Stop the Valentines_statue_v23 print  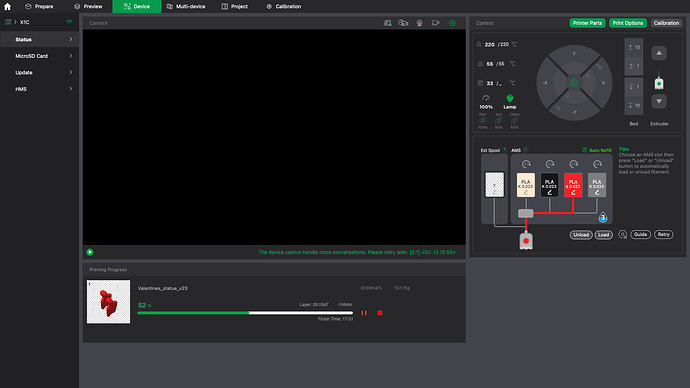point(380,313)
